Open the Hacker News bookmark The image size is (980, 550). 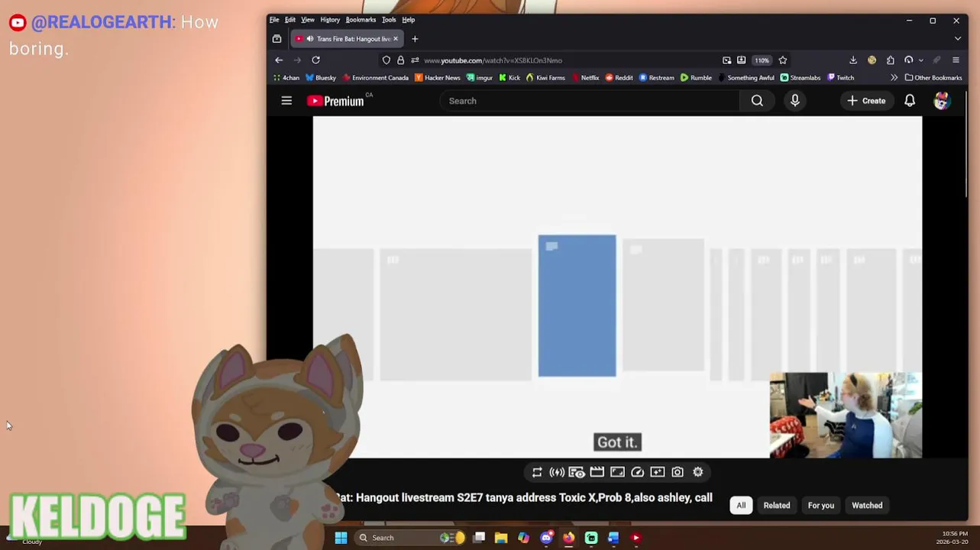pyautogui.click(x=437, y=78)
